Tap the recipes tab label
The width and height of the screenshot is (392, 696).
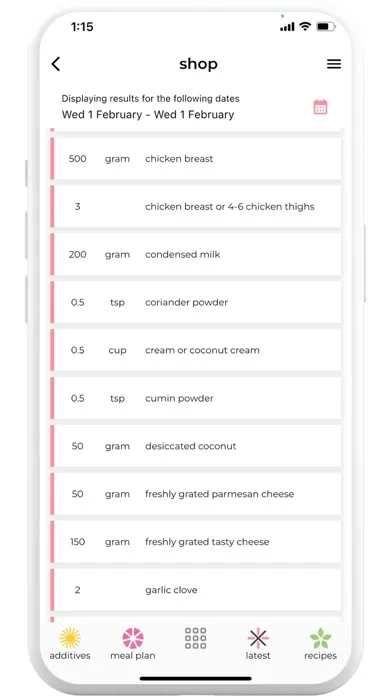click(x=321, y=656)
